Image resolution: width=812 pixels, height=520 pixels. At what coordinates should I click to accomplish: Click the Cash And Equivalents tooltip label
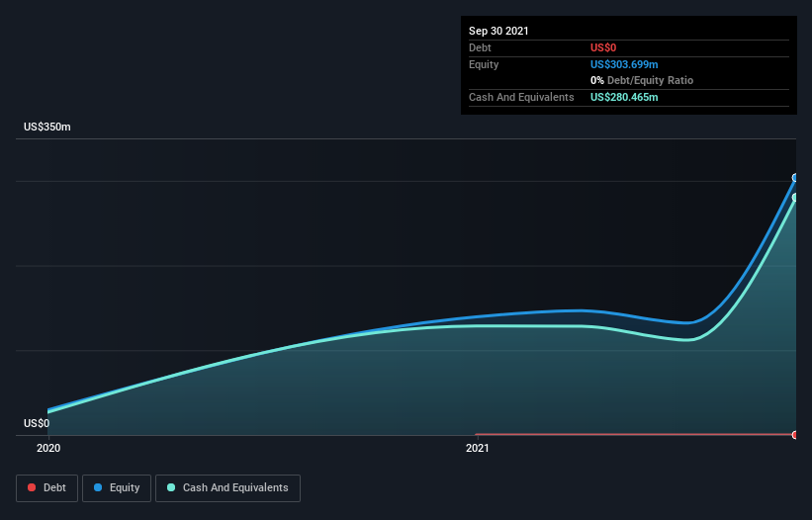(521, 97)
